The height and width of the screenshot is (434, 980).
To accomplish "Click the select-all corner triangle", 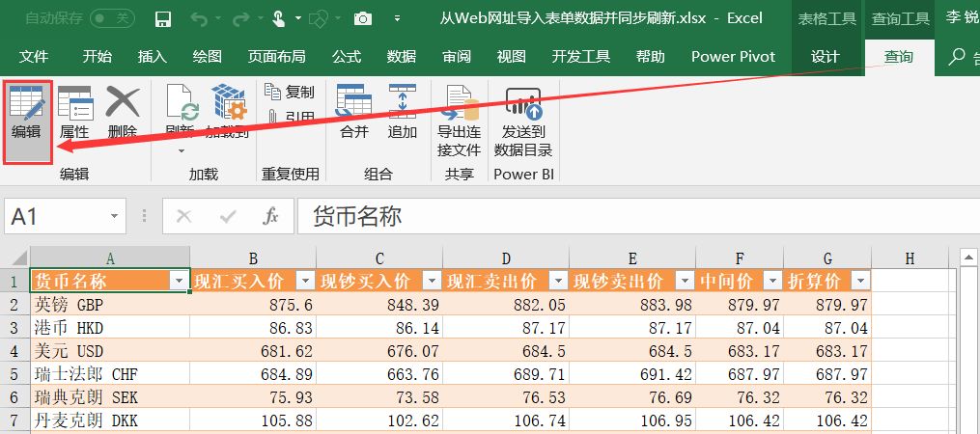I will 20,258.
